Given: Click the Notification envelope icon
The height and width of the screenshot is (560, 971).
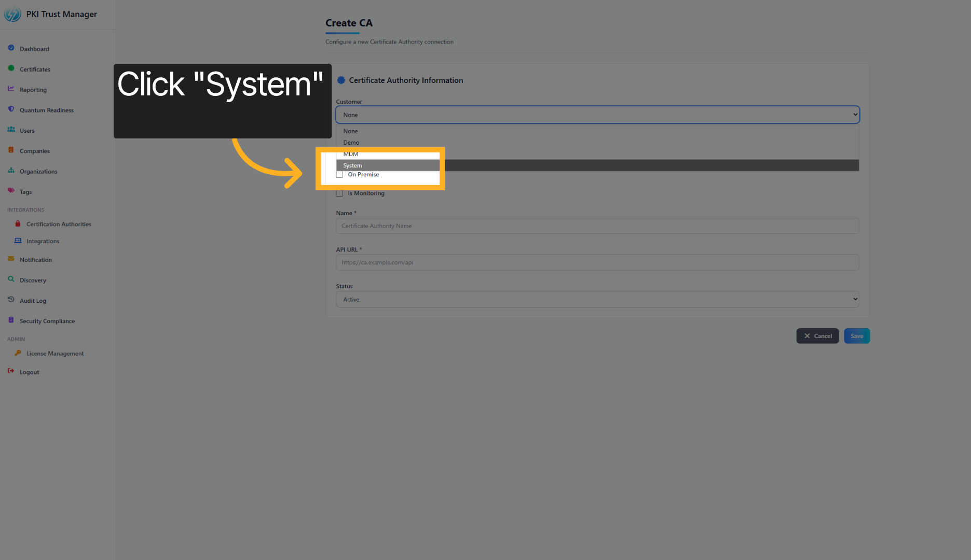Looking at the screenshot, I should click(11, 259).
